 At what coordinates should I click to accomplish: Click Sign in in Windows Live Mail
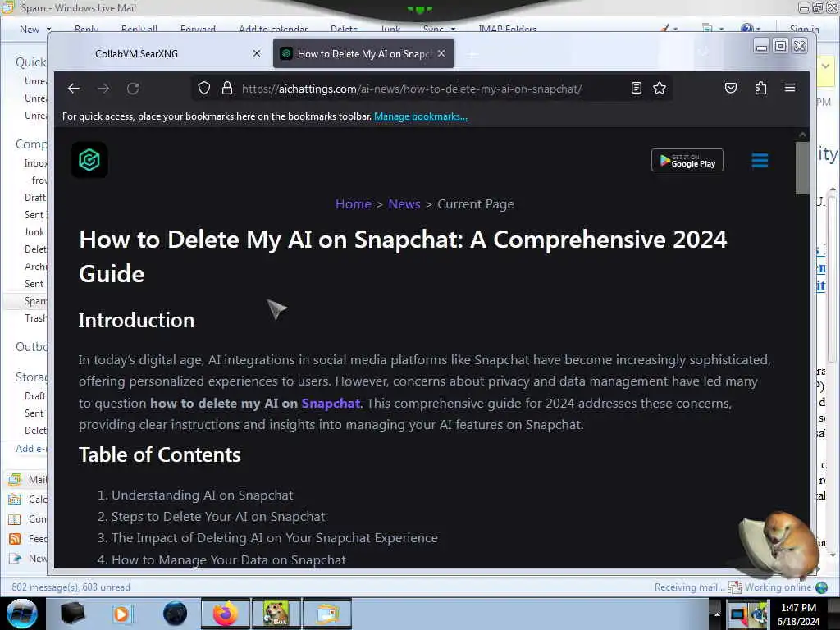(x=804, y=29)
